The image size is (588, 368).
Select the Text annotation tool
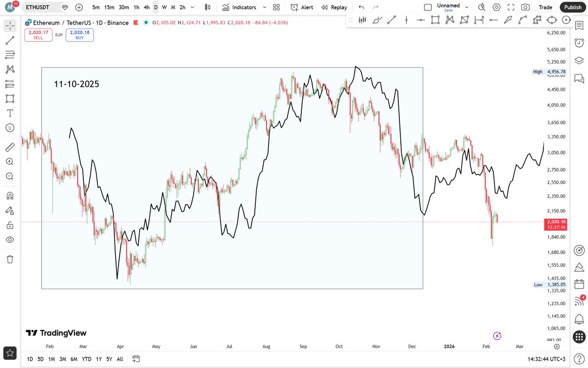point(10,113)
